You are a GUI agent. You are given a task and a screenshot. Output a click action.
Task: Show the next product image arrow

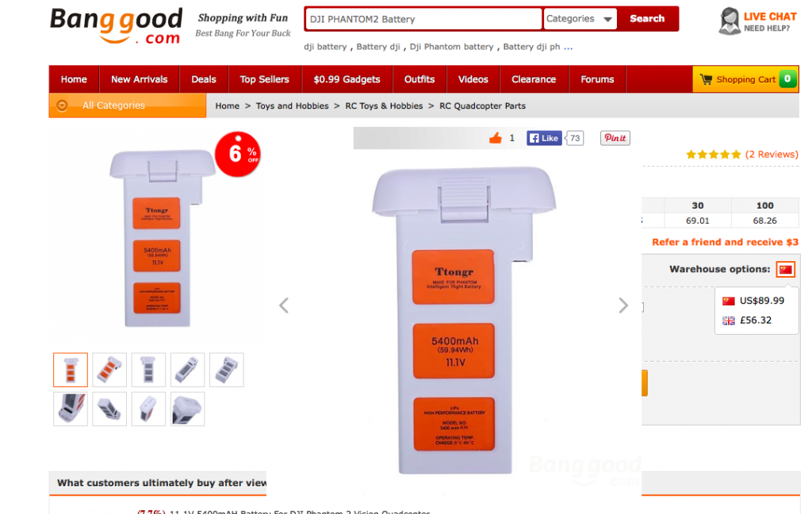pyautogui.click(x=623, y=305)
